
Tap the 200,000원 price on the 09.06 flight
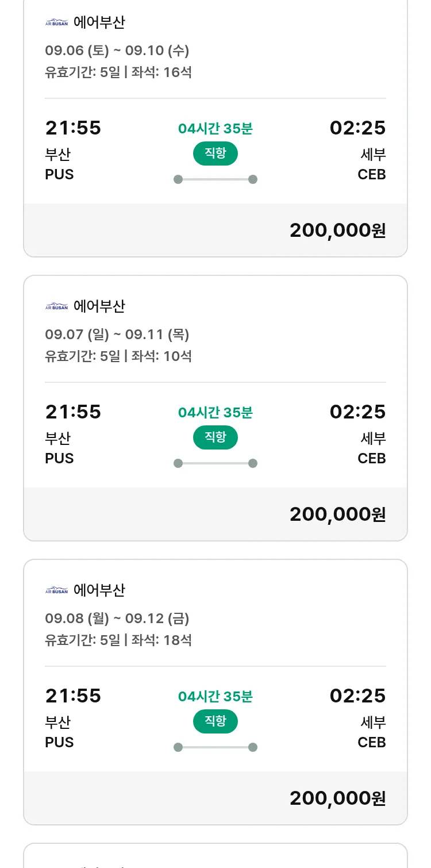coord(337,231)
